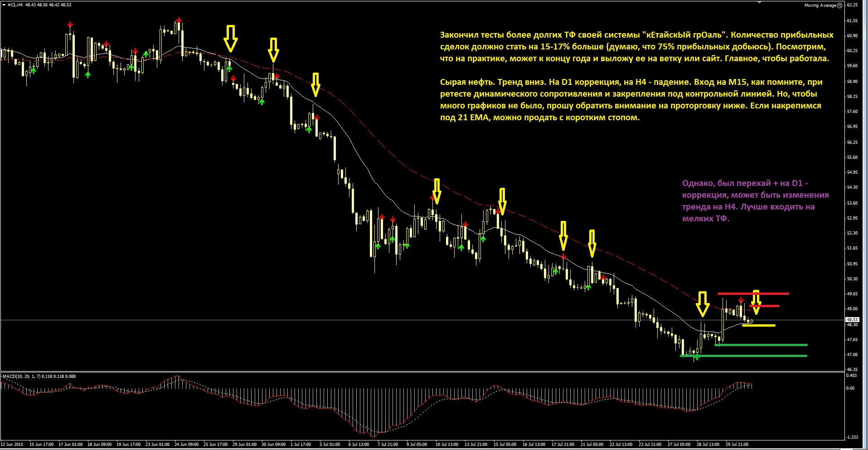
Task: Click the MACD(10, 20, 1, 7) indicator label
Action: (x=21, y=376)
